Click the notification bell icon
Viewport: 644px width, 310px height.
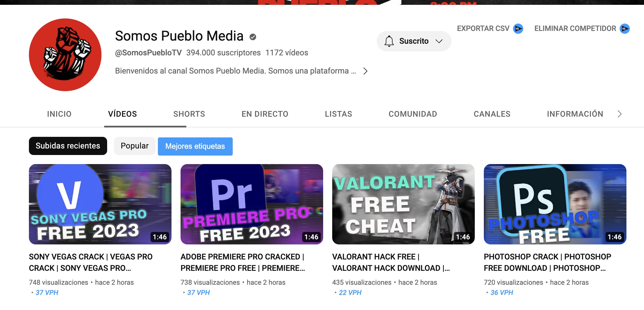point(389,41)
